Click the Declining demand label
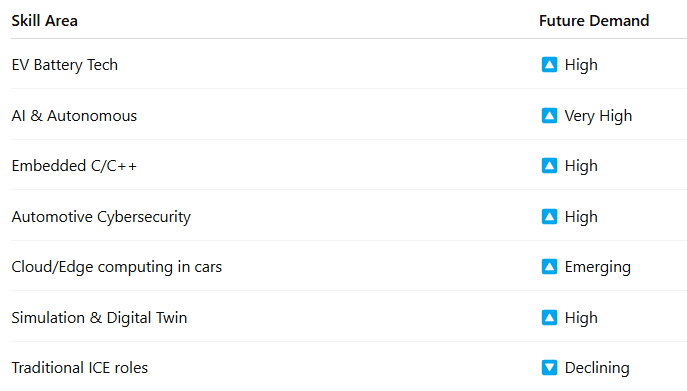Screen dimensions: 687x391 pos(597,368)
